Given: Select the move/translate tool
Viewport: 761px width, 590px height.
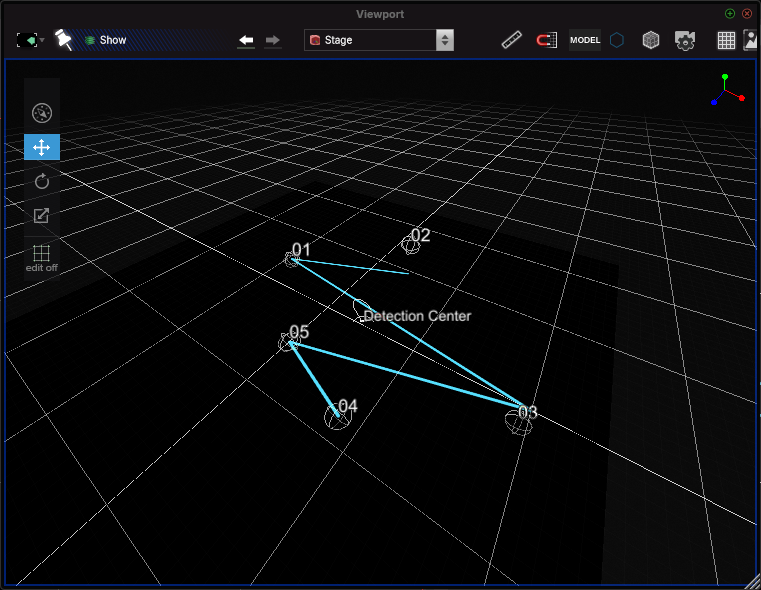Looking at the screenshot, I should tap(42, 147).
